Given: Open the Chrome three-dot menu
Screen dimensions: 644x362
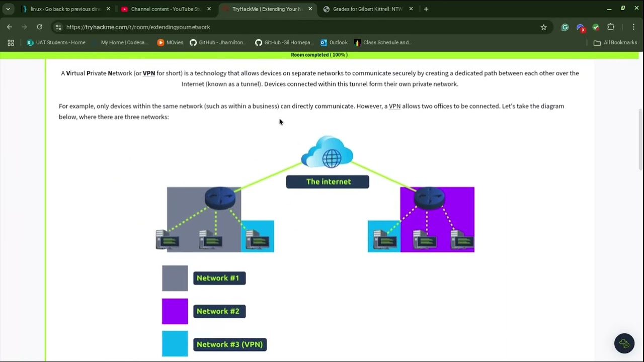Looking at the screenshot, I should pos(633,27).
